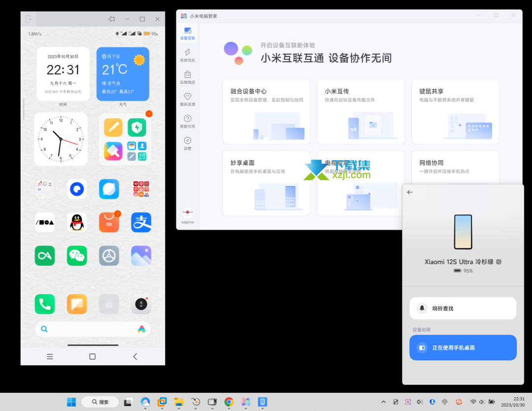The height and width of the screenshot is (411, 532).
Task: Click the sagima user avatar
Action: coord(187,213)
